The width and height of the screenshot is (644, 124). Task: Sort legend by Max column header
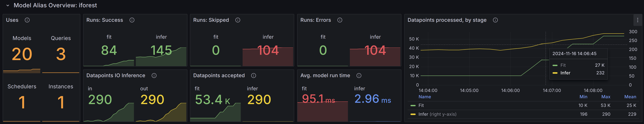click(x=605, y=97)
